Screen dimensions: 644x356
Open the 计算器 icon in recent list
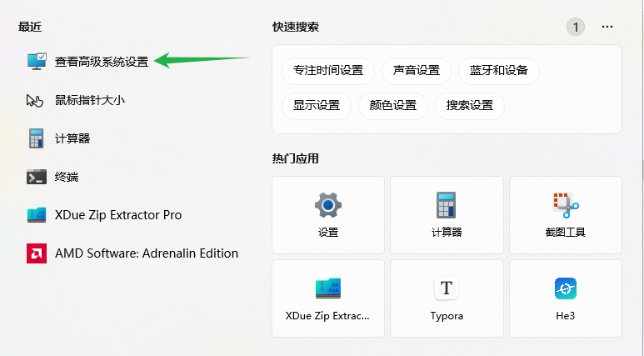point(36,138)
